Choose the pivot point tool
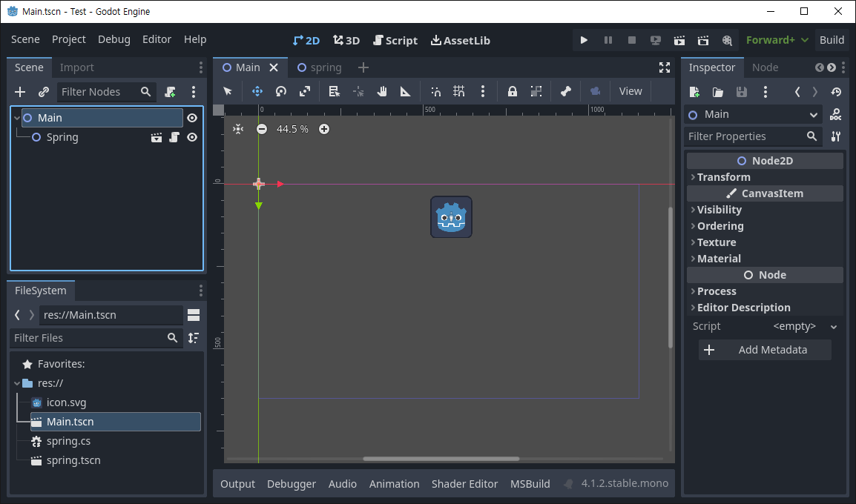 click(x=358, y=91)
